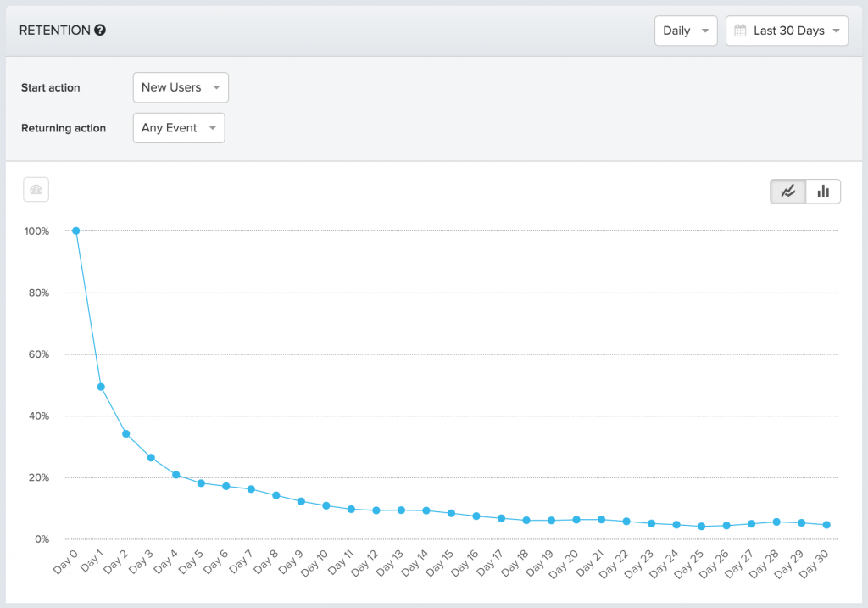Open the Daily interval dropdown
This screenshot has width=868, height=608.
click(x=686, y=31)
